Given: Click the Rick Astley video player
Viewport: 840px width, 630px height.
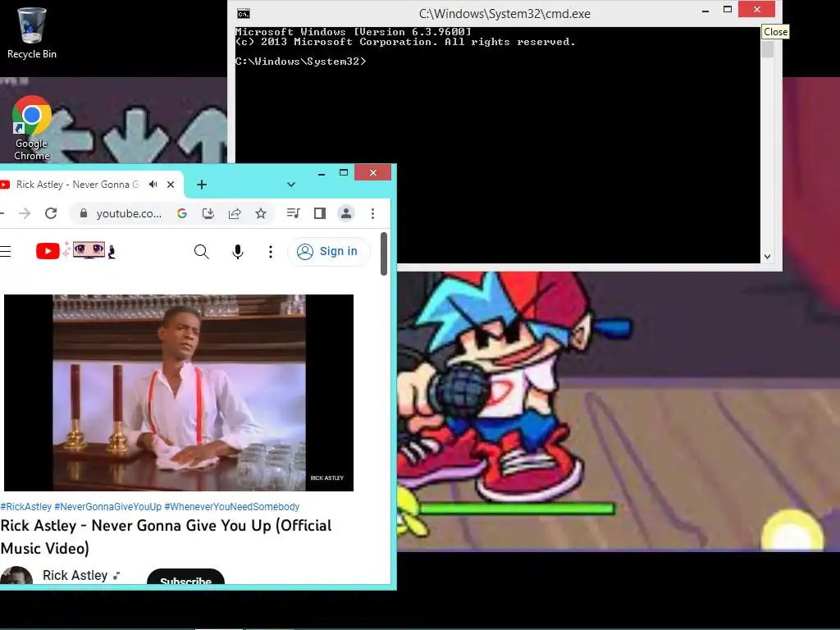Looking at the screenshot, I should coord(179,393).
